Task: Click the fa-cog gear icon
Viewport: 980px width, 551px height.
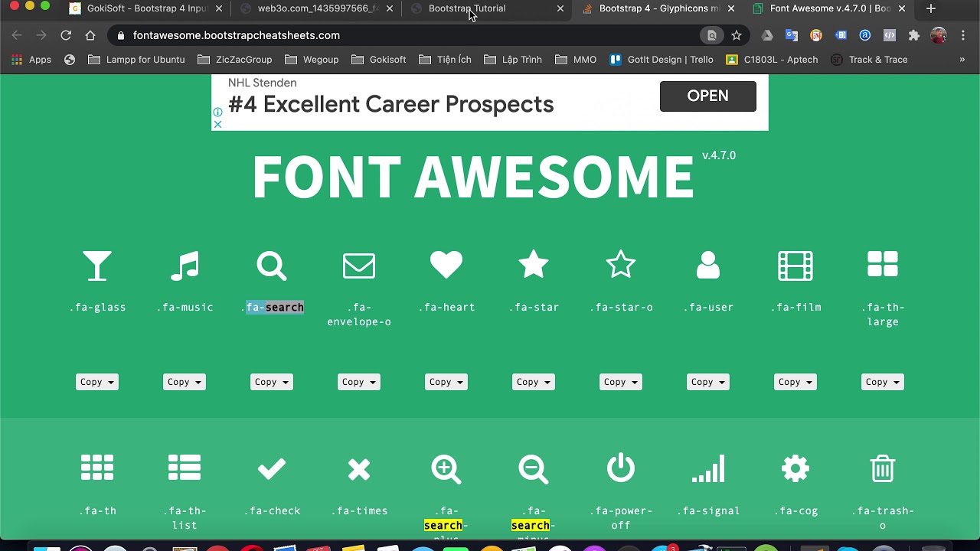Action: click(795, 468)
